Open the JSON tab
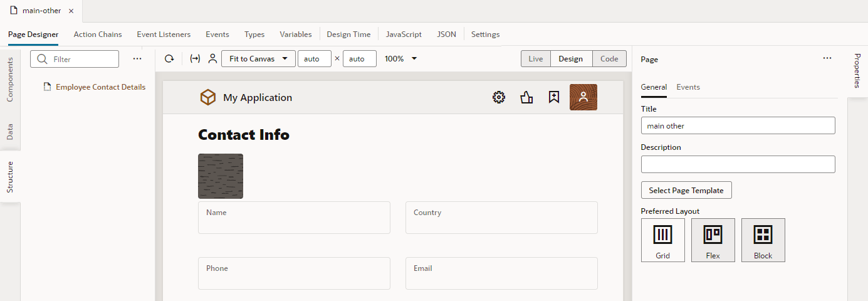 (447, 34)
